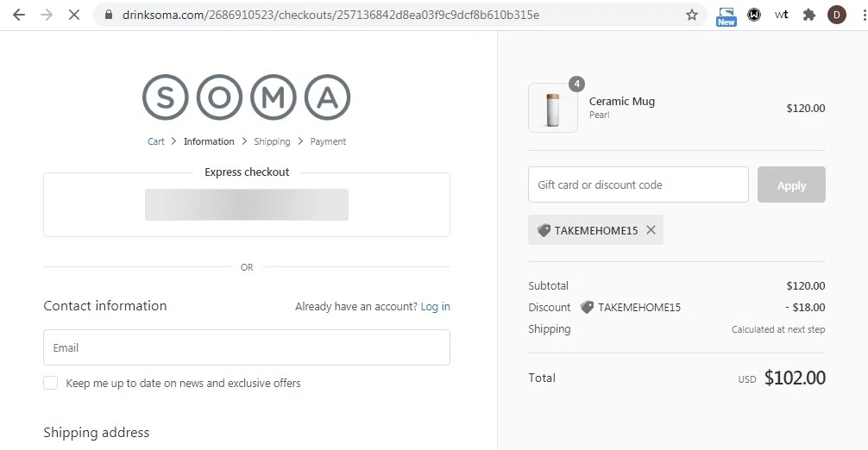Click the Subtotal $120.00 value
Viewport: 868px width, 450px height.
coord(806,286)
